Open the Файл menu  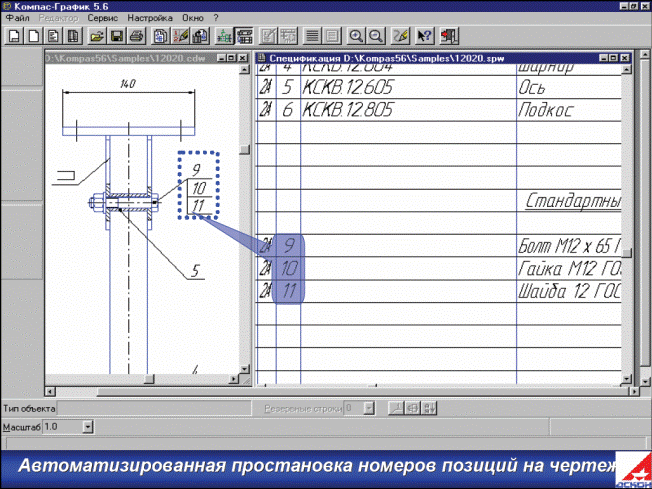(17, 18)
